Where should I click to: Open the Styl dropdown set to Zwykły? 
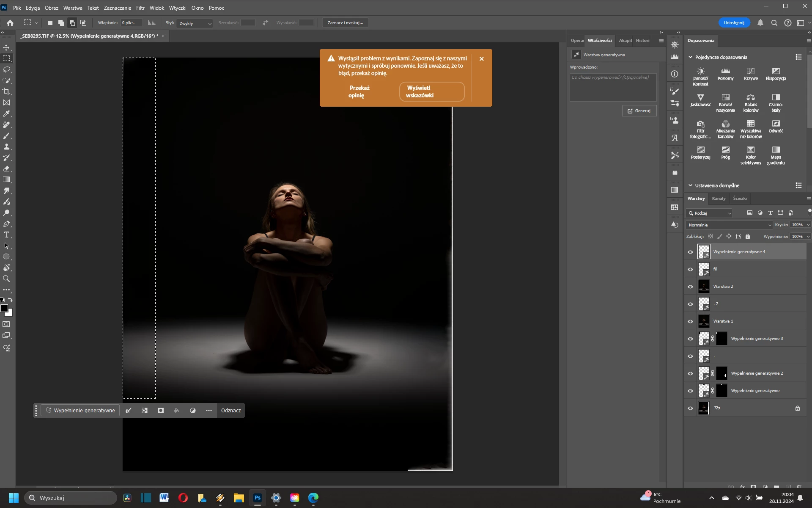195,23
